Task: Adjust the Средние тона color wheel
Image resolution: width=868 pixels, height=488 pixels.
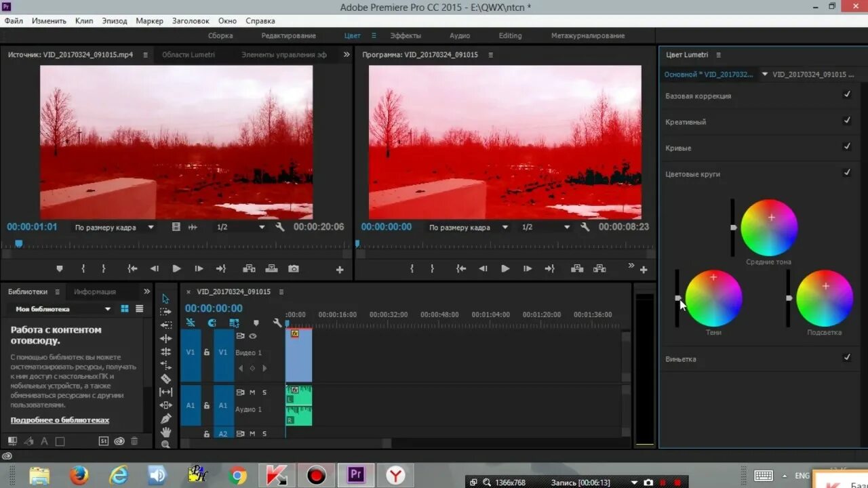Action: pyautogui.click(x=769, y=228)
